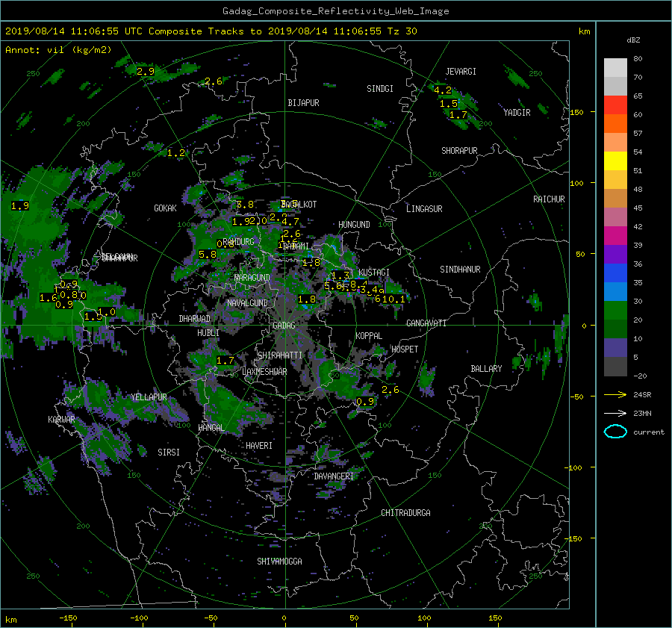Click the KARWAR city label

61,419
